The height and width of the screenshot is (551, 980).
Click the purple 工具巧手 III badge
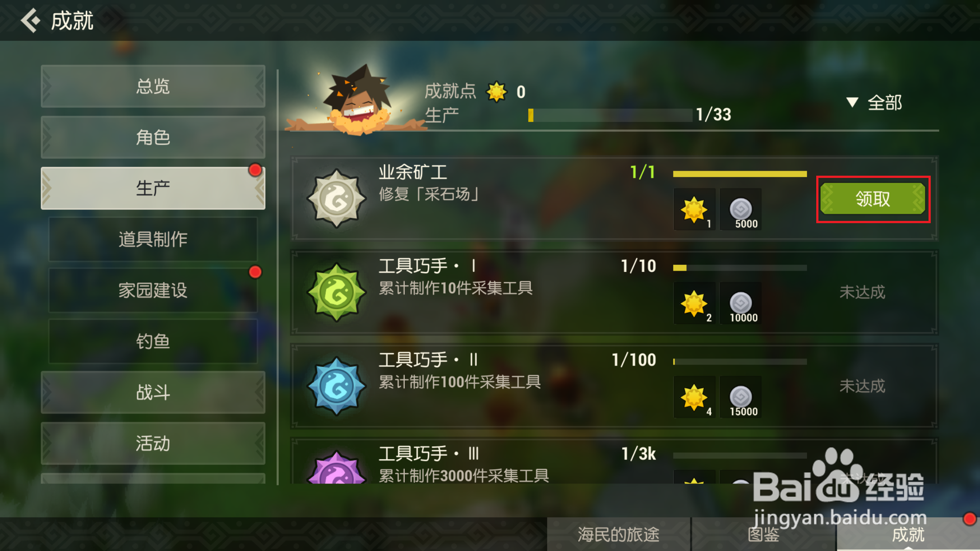[x=336, y=467]
